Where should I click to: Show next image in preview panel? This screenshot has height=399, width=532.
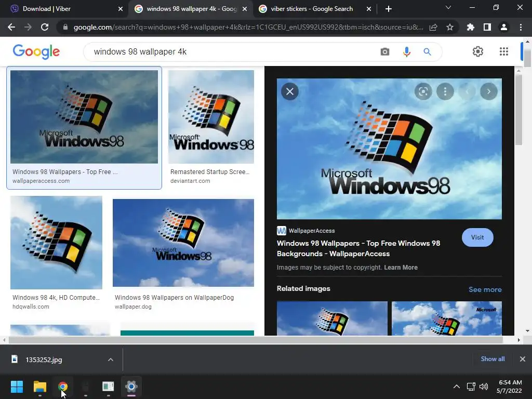(488, 91)
